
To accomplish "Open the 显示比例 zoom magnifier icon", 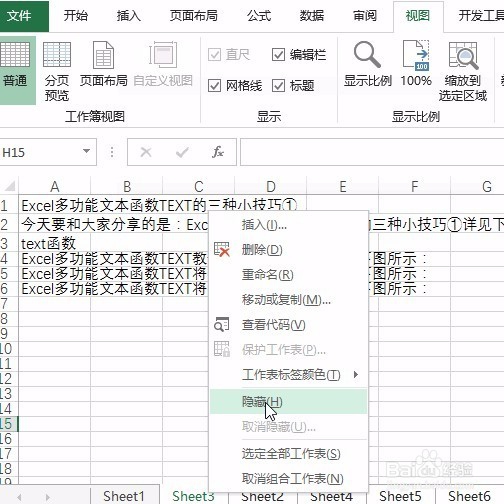I will (367, 54).
